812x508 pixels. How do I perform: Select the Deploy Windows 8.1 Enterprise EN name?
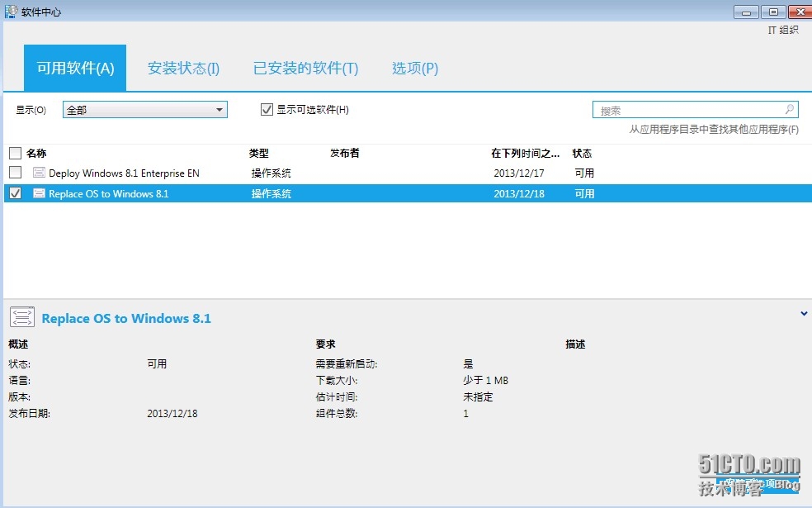pos(124,173)
